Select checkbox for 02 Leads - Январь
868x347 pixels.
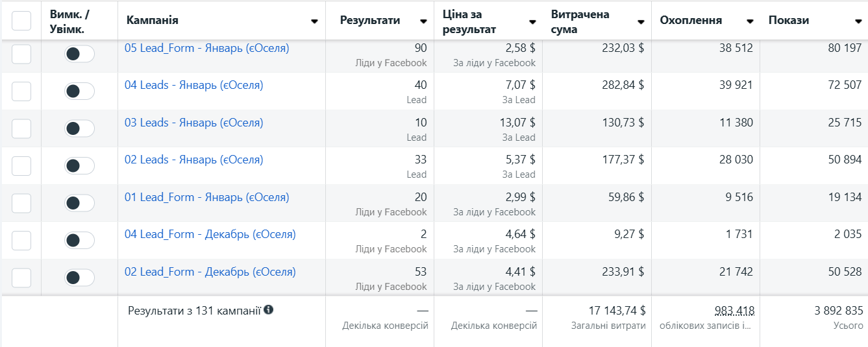pos(21,166)
